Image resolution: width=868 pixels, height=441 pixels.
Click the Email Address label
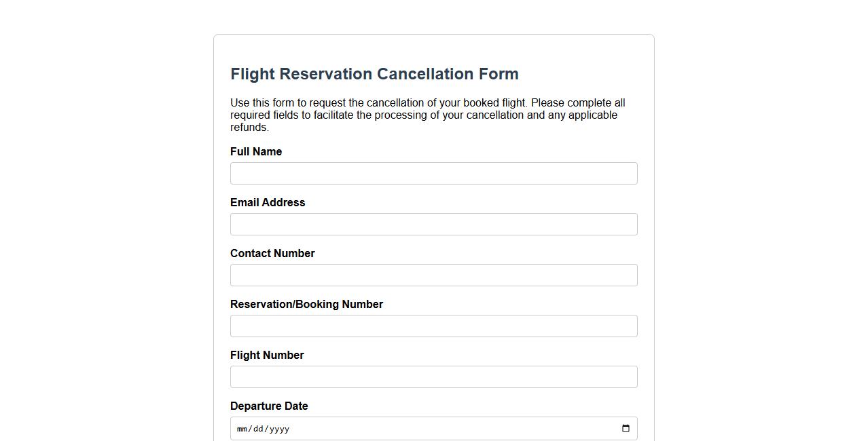pos(268,202)
